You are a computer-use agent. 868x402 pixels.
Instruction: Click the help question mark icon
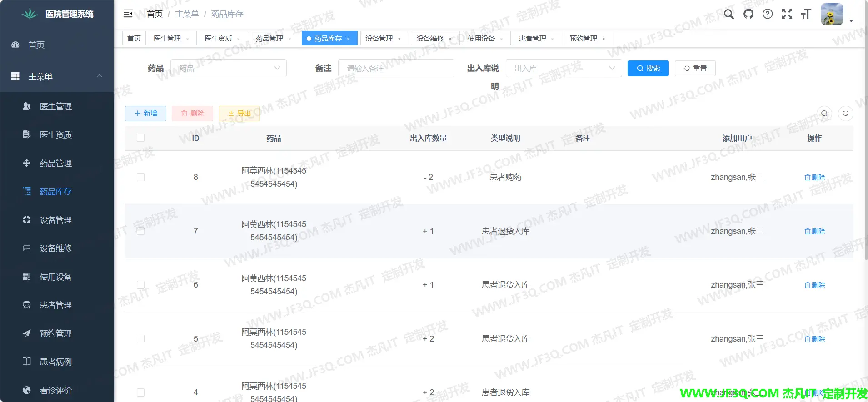(x=768, y=14)
